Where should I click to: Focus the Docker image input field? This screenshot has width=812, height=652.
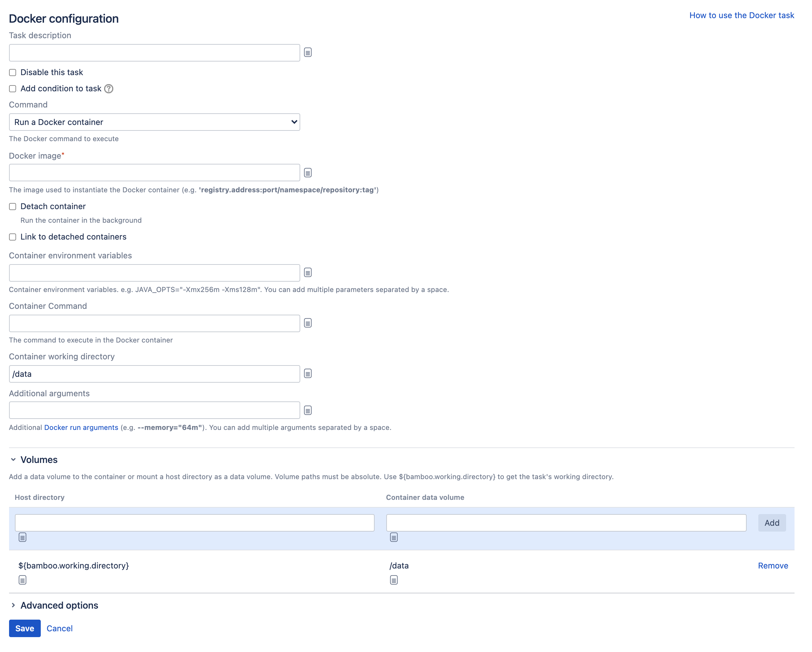point(154,173)
